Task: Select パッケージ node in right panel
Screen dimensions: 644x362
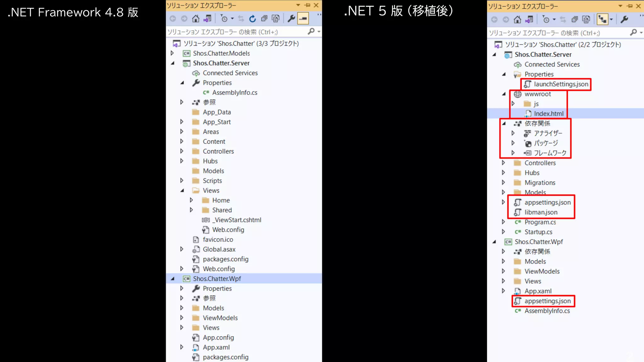Action: pos(546,143)
